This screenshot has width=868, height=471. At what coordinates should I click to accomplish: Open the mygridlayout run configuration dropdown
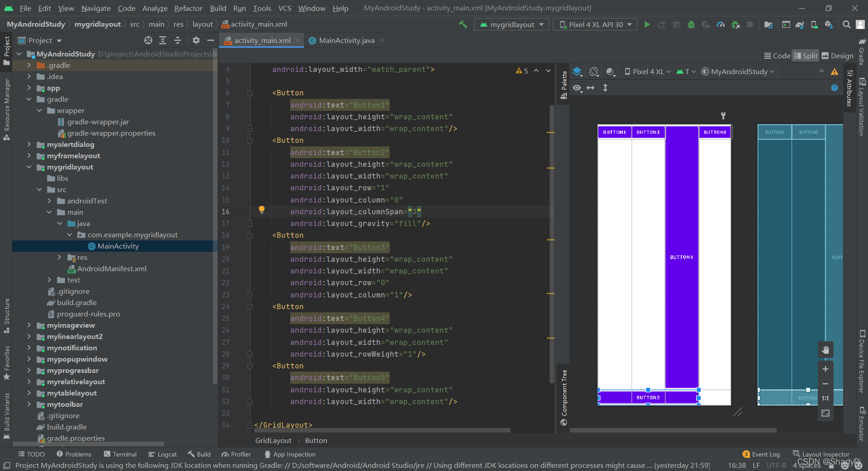point(511,24)
